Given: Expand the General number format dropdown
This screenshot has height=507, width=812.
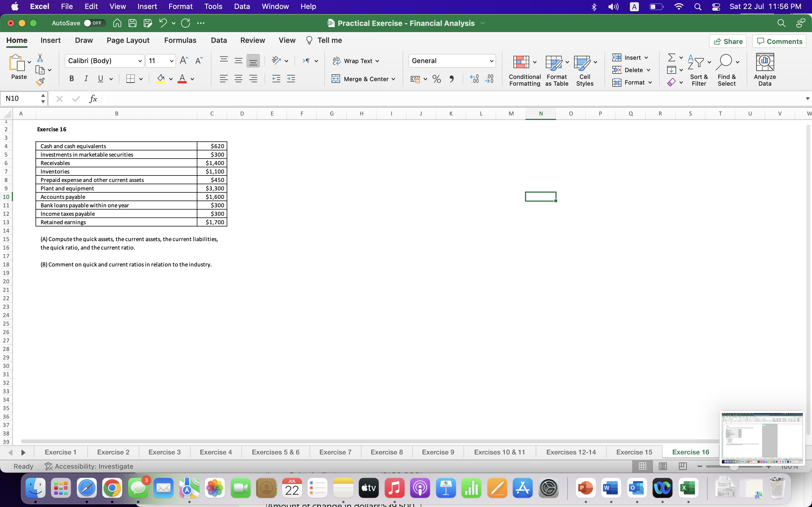Looking at the screenshot, I should (x=491, y=61).
